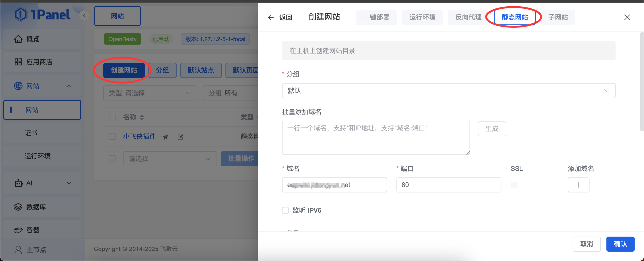Viewport: 644px width, 261px height.
Task: Click the 生成 button
Action: [492, 129]
